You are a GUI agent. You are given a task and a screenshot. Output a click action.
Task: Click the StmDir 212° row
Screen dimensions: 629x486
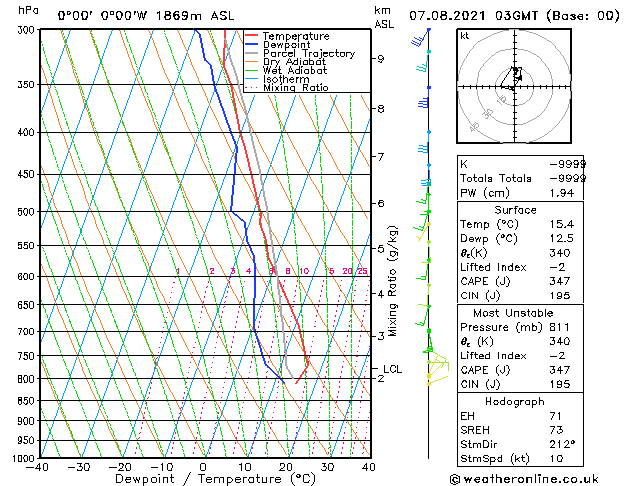[516, 443]
